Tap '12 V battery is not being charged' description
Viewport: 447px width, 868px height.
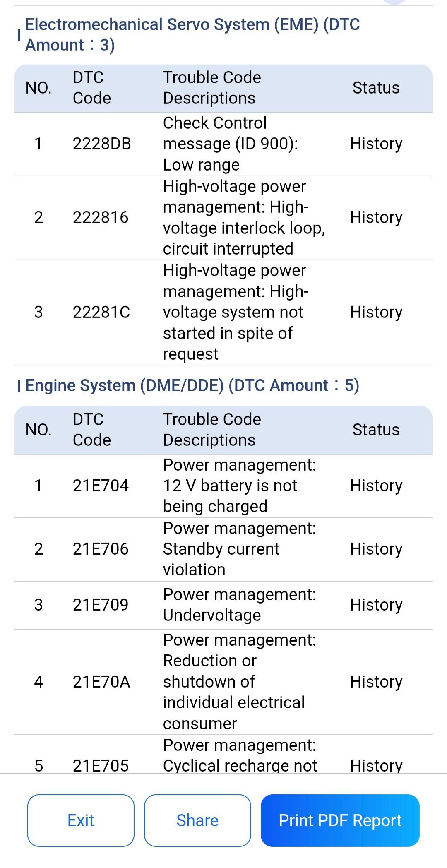point(230,496)
